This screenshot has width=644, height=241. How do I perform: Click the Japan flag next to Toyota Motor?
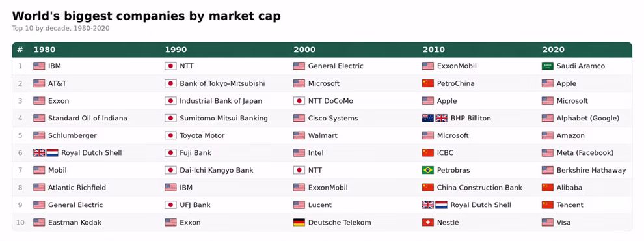coord(170,135)
